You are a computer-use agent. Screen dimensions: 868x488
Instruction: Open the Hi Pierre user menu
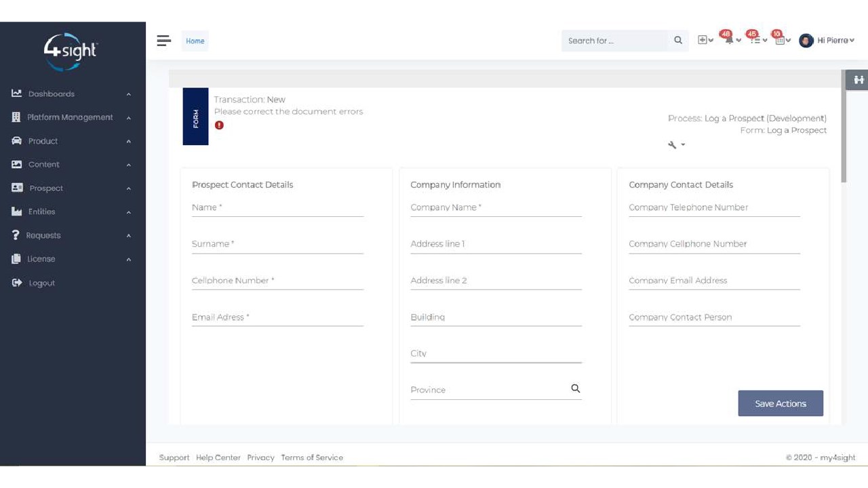click(827, 41)
